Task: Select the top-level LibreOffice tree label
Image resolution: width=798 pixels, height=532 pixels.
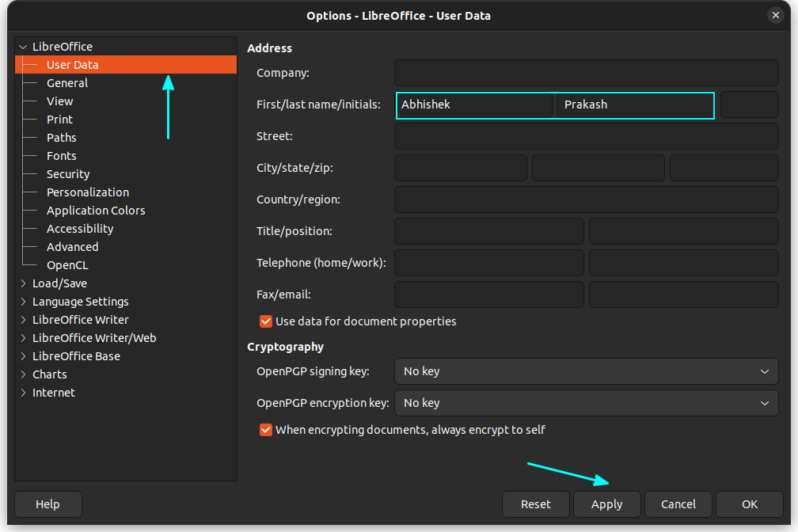Action: (x=63, y=47)
